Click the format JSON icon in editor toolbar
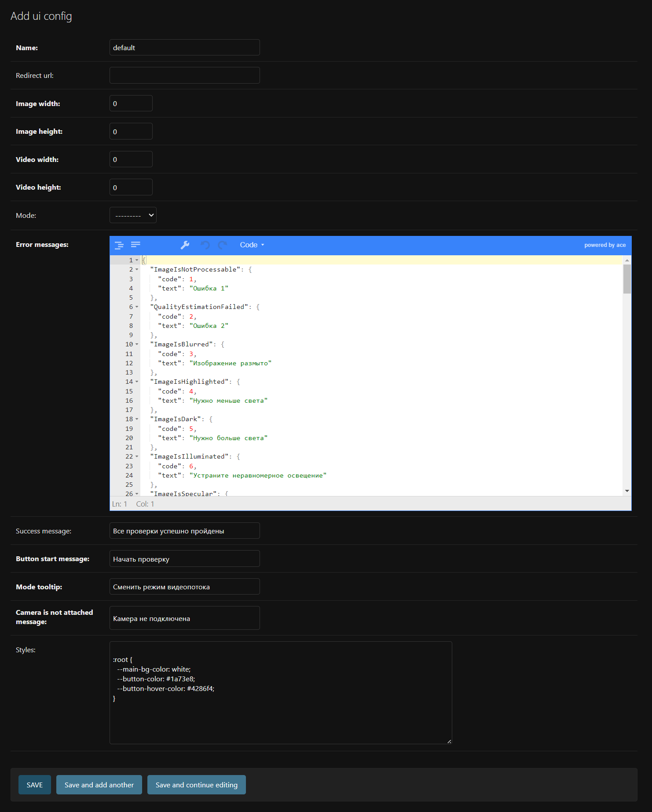Image resolution: width=652 pixels, height=812 pixels. [x=119, y=245]
